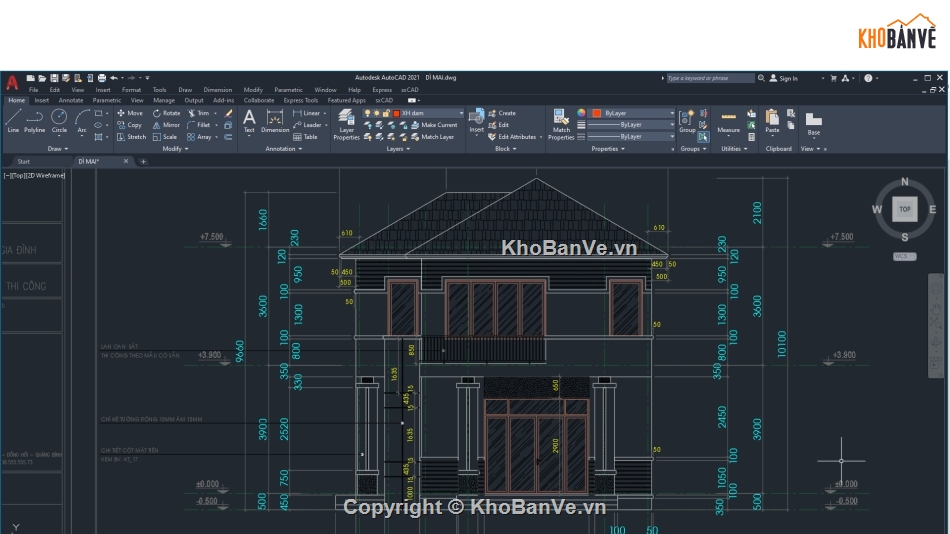Click the Trim tool
This screenshot has height=534, width=950.
point(198,113)
